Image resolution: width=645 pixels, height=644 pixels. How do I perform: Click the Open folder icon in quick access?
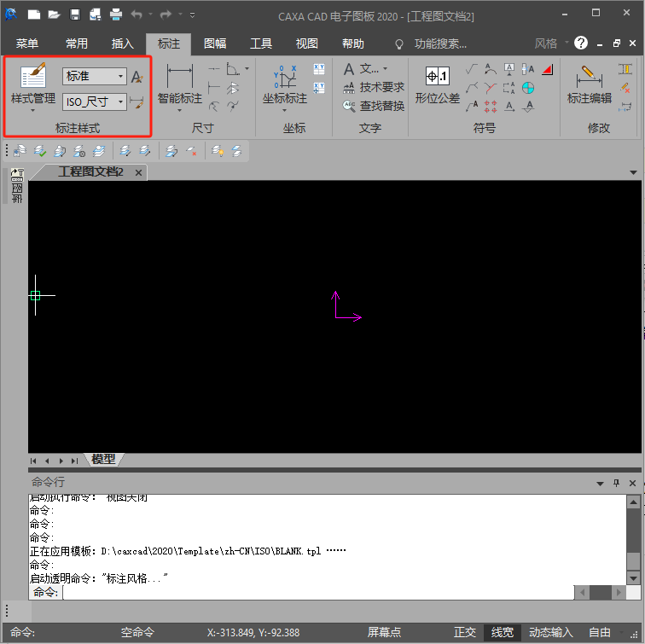pyautogui.click(x=55, y=15)
